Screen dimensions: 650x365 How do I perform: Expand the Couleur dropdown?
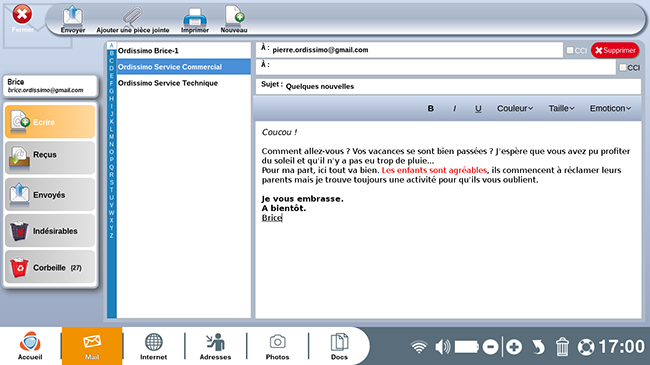pos(515,108)
